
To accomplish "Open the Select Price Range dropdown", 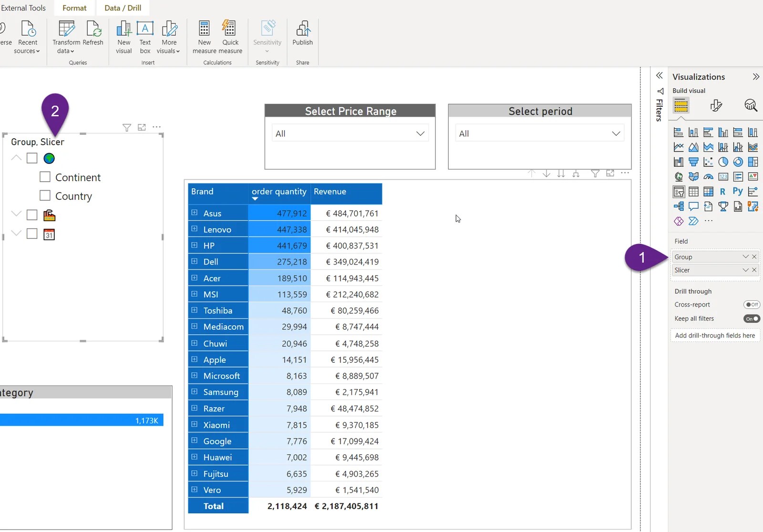I will pos(420,133).
